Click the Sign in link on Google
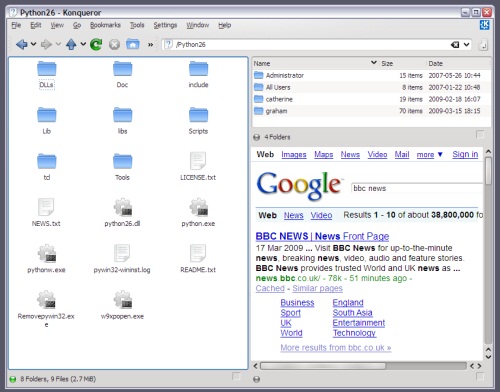This screenshot has width=500, height=392. pyautogui.click(x=465, y=154)
